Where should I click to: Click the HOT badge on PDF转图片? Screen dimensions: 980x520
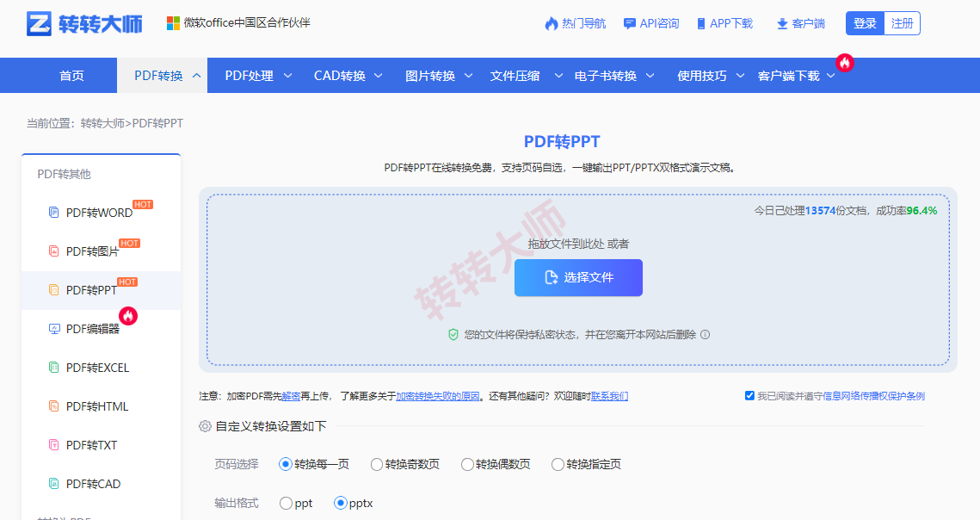tap(129, 244)
